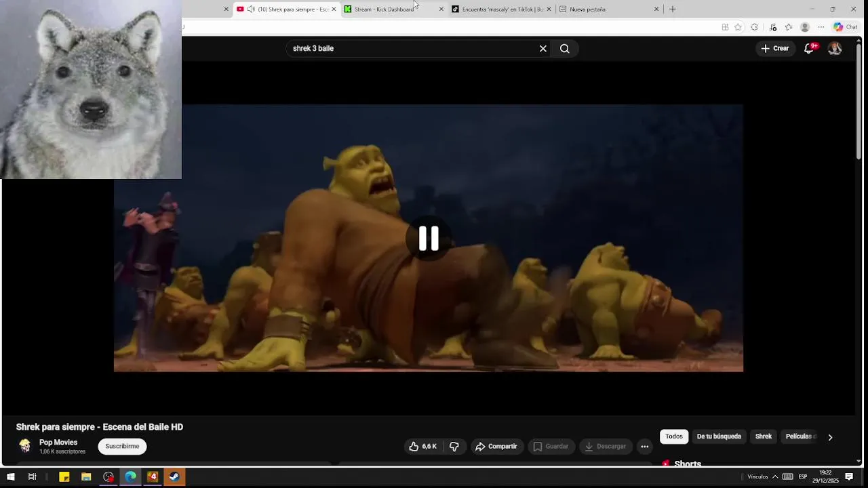The width and height of the screenshot is (868, 488).
Task: Show more chips with right chevron
Action: click(x=830, y=437)
